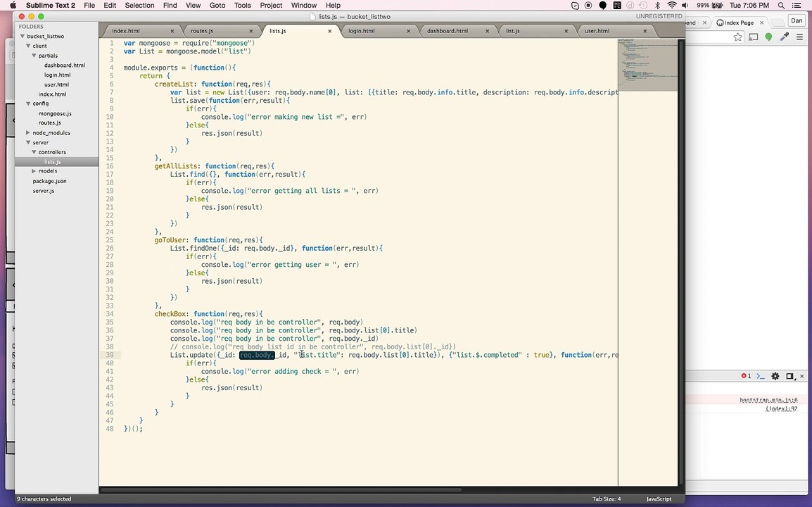Viewport: 812px width, 507px height.
Task: Open the Find menu
Action: click(170, 5)
